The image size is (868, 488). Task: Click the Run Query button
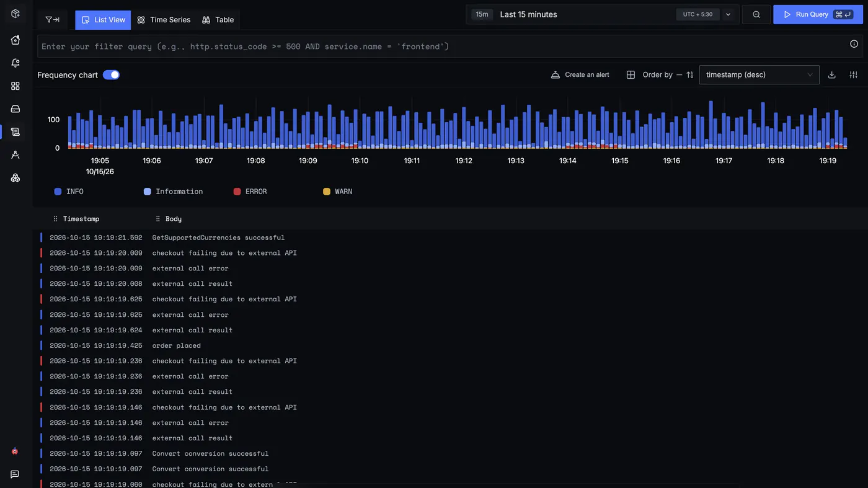(818, 14)
